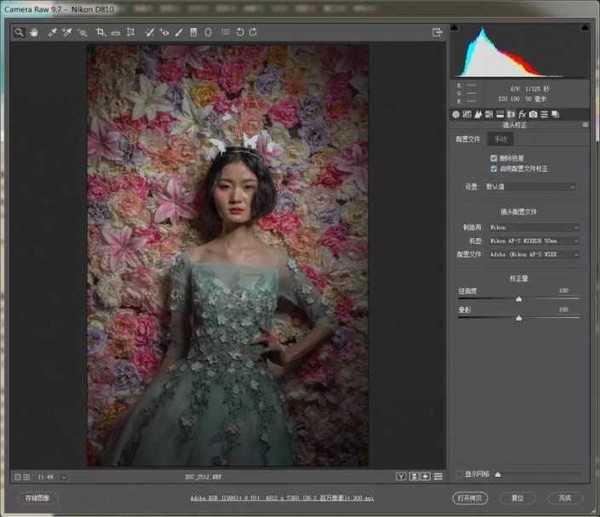Expand the lens Make dropdown showing Nikon
The width and height of the screenshot is (600, 517).
[x=533, y=228]
